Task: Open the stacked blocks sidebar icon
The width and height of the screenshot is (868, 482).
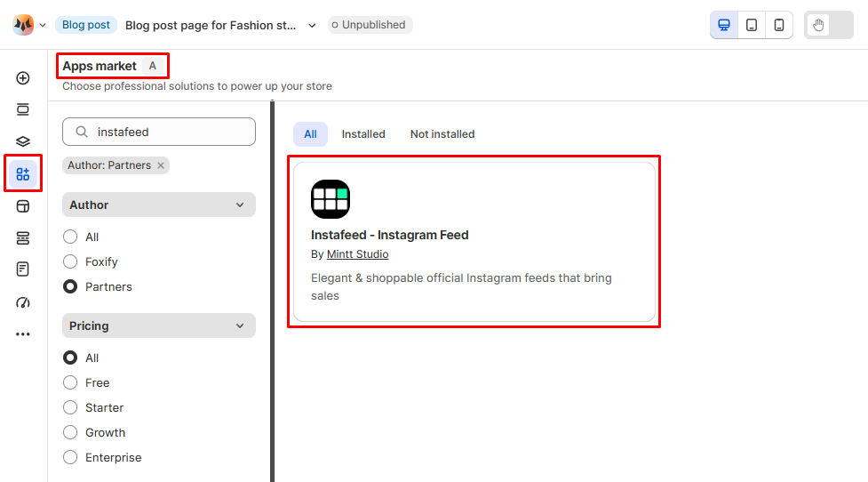Action: click(x=23, y=238)
